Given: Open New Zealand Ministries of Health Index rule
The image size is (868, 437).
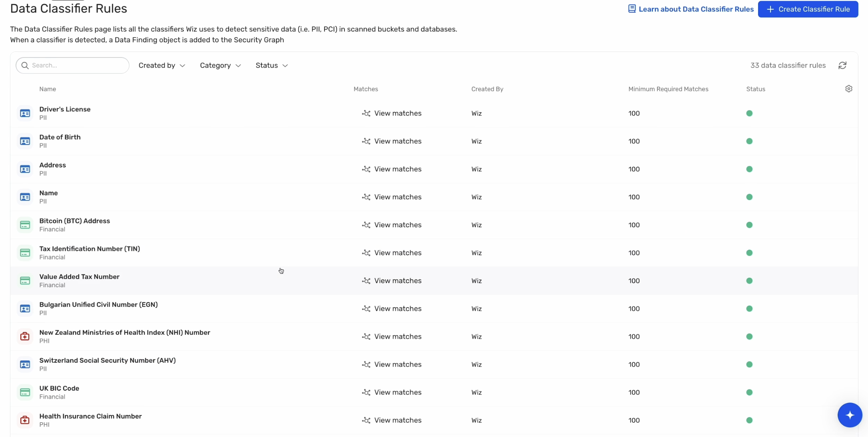Looking at the screenshot, I should click(125, 333).
